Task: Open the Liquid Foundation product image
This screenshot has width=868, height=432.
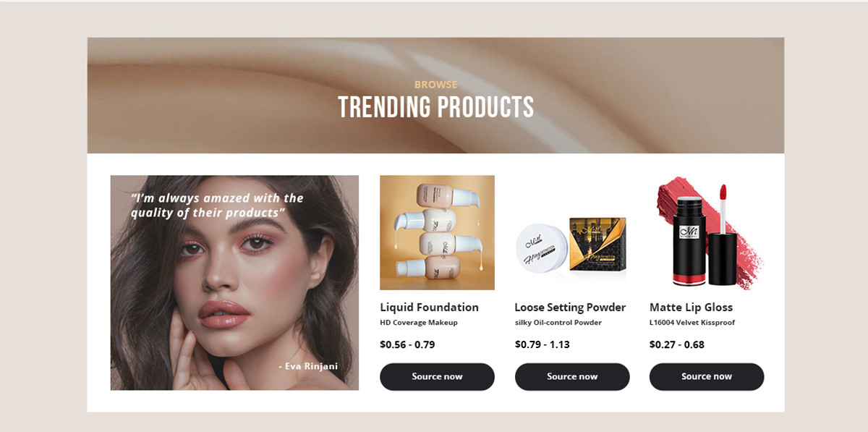Action: [x=437, y=232]
